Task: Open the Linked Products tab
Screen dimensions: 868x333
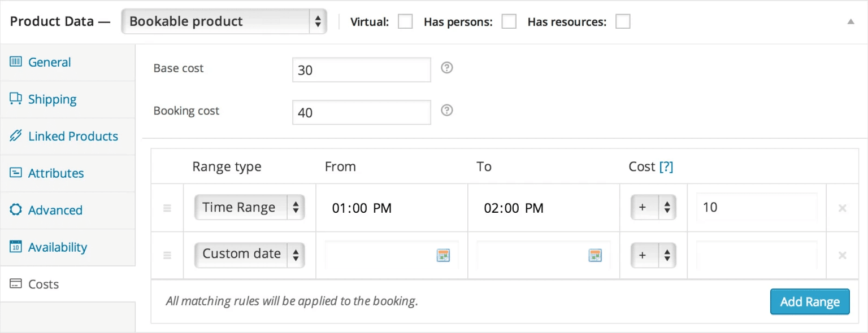Action: point(73,136)
